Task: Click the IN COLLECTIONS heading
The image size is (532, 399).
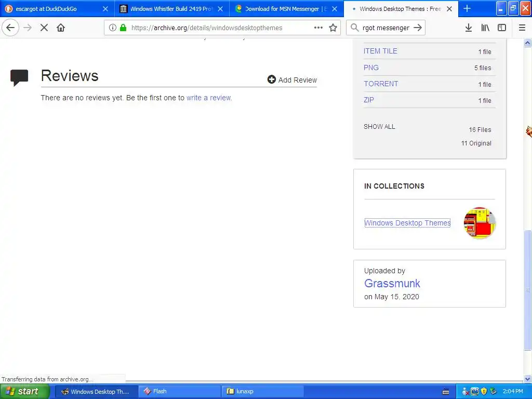Action: click(394, 186)
